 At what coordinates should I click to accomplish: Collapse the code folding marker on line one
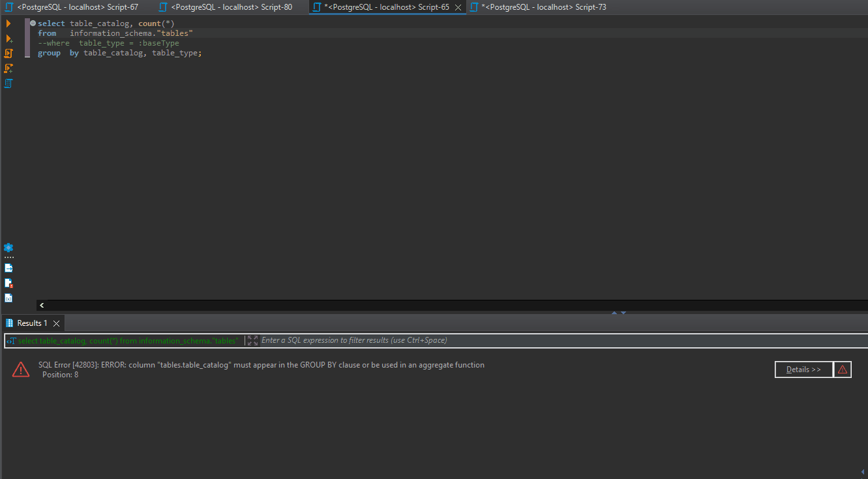pyautogui.click(x=32, y=23)
